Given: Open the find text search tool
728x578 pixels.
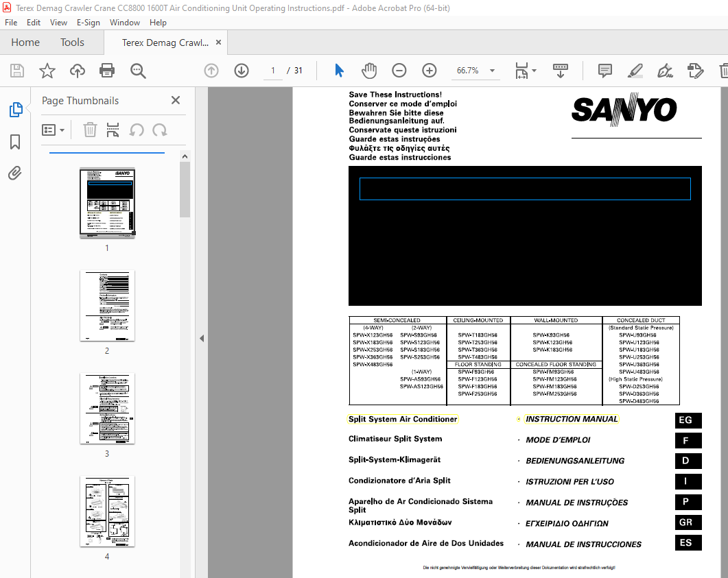Looking at the screenshot, I should pyautogui.click(x=138, y=71).
